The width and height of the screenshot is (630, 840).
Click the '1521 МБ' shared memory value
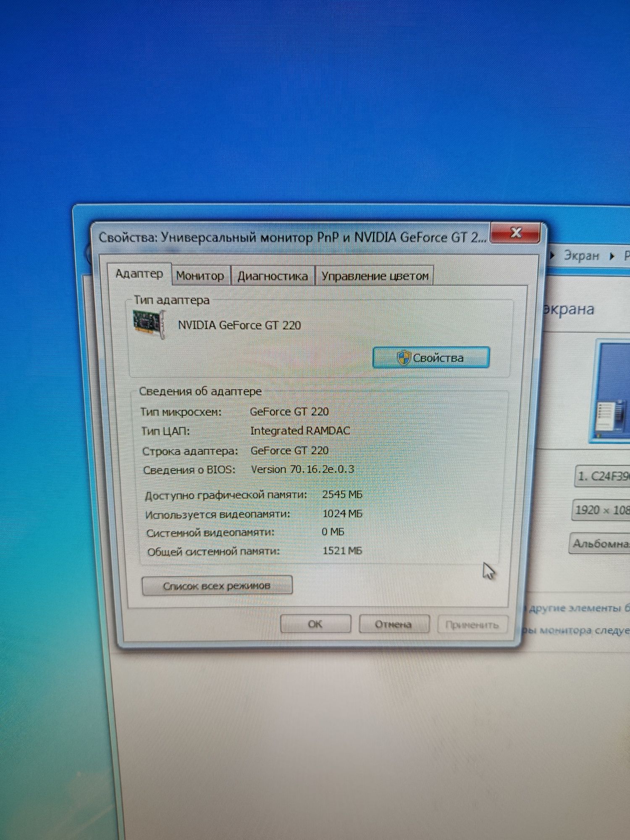click(342, 551)
